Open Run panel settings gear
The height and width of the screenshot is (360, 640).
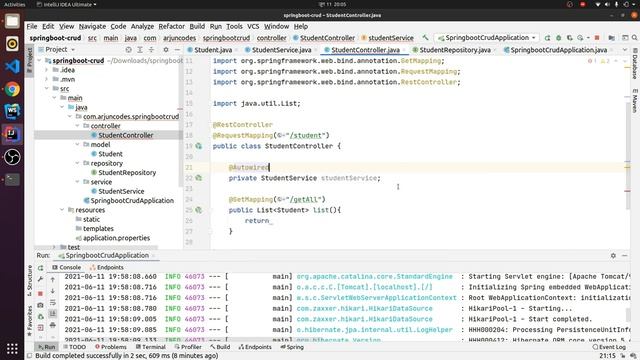(x=613, y=256)
